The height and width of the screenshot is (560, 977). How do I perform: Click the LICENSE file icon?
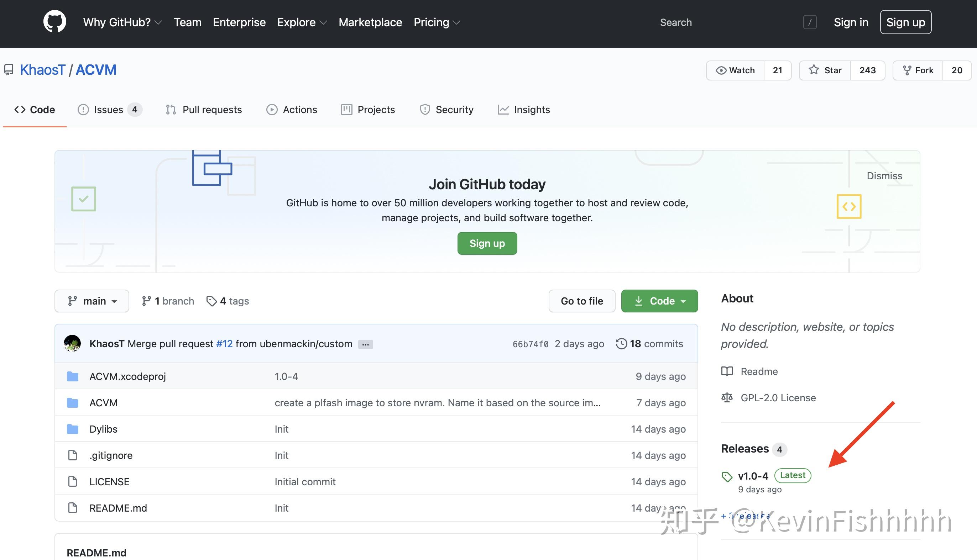click(72, 481)
